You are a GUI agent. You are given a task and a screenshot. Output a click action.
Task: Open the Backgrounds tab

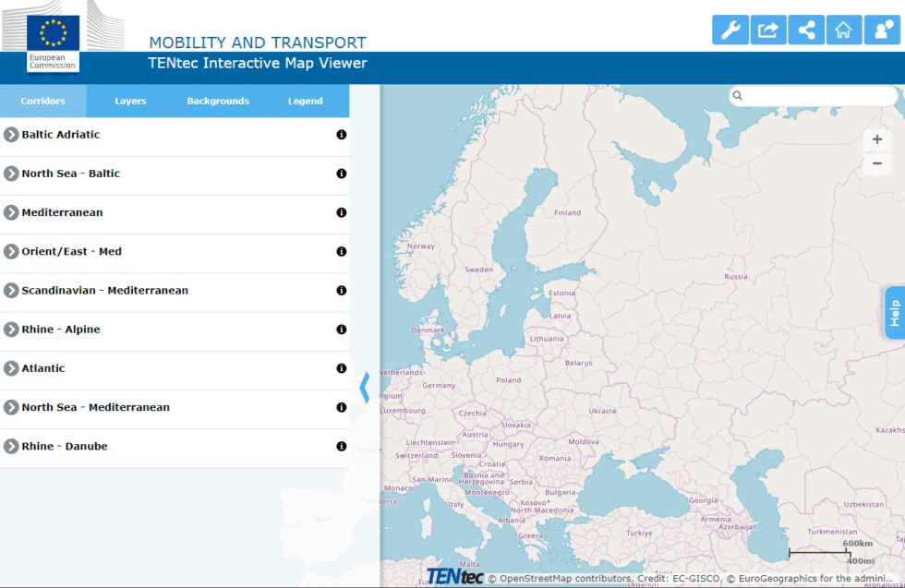(218, 101)
